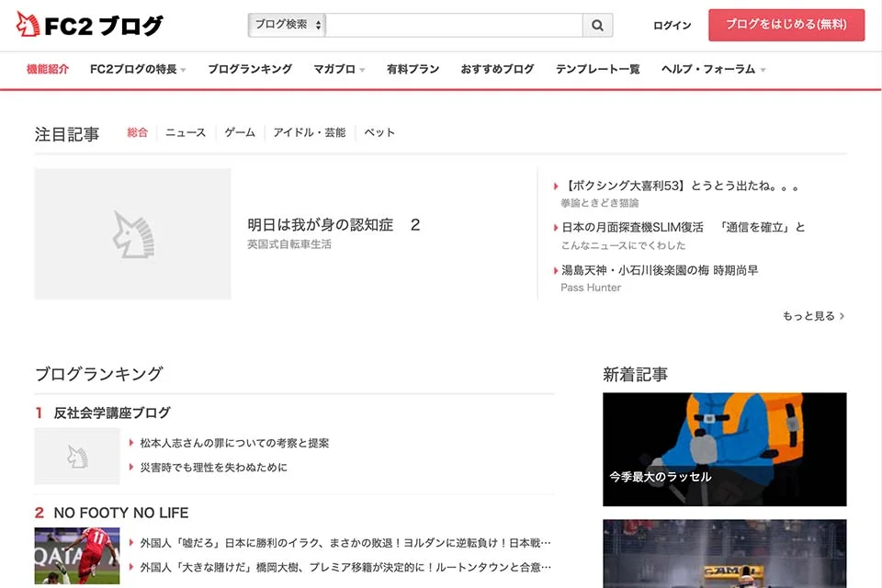Switch to the ニュース tab
The width and height of the screenshot is (882, 588).
tap(186, 133)
